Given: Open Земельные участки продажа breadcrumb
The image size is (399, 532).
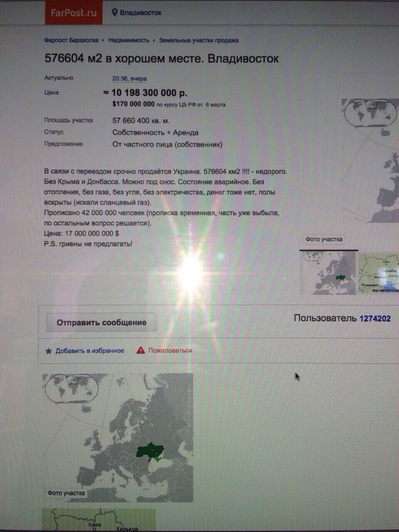Looking at the screenshot, I should pyautogui.click(x=199, y=40).
